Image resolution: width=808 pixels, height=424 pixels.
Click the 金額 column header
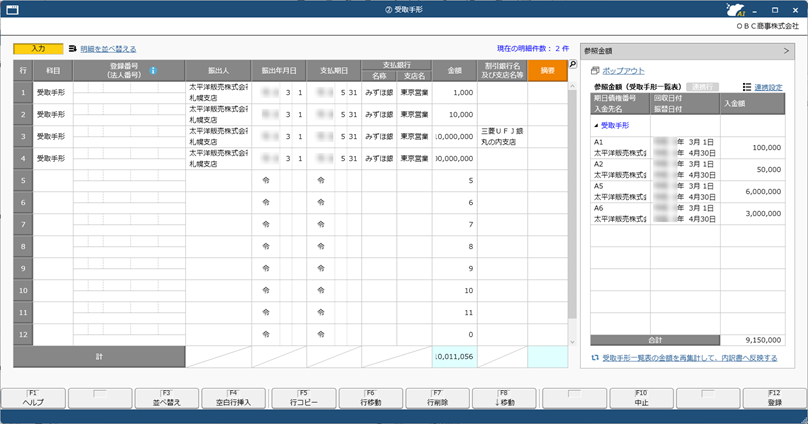point(454,71)
